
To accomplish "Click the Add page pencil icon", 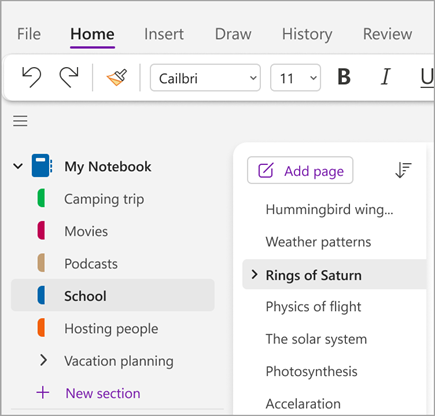I will coord(266,171).
